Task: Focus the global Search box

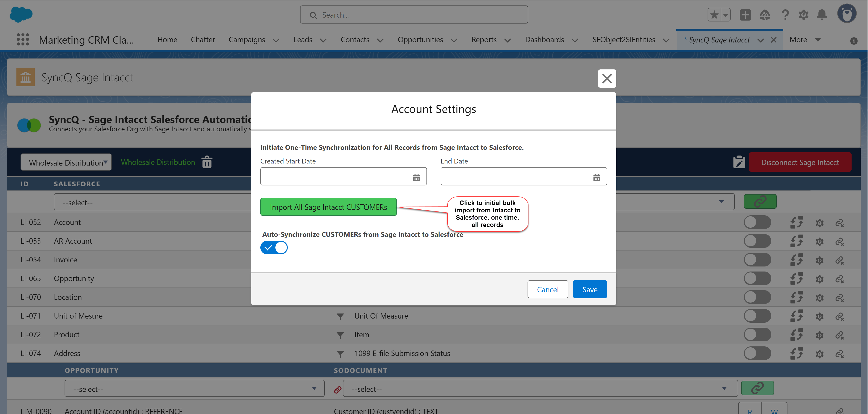Action: click(x=414, y=15)
